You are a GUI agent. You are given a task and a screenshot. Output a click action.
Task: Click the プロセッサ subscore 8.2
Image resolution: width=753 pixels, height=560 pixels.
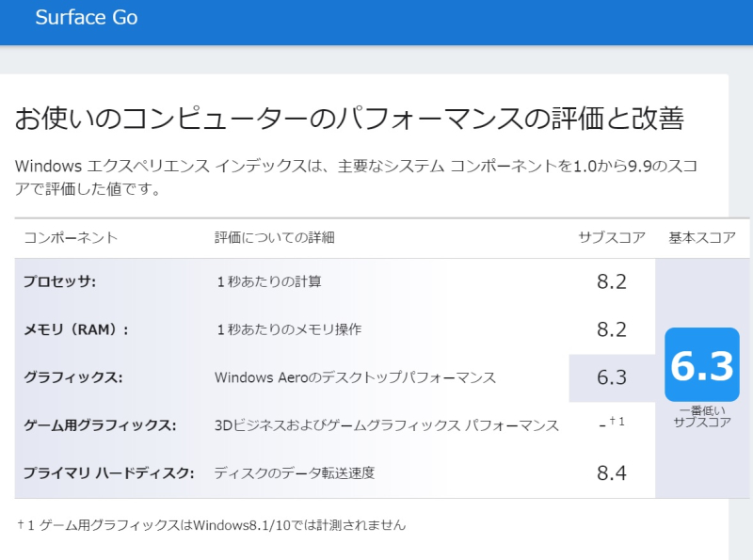pyautogui.click(x=611, y=281)
